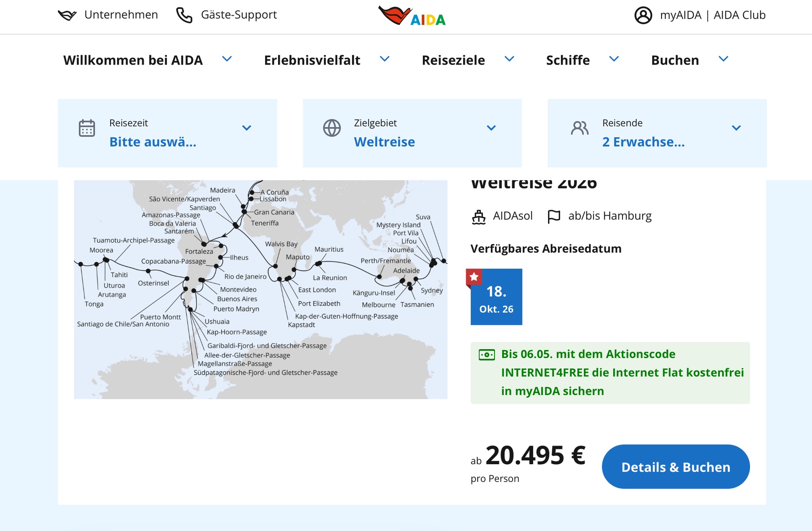Select the 18. Okt. 26 departure date
Viewport: 812px width, 531px height.
[496, 297]
